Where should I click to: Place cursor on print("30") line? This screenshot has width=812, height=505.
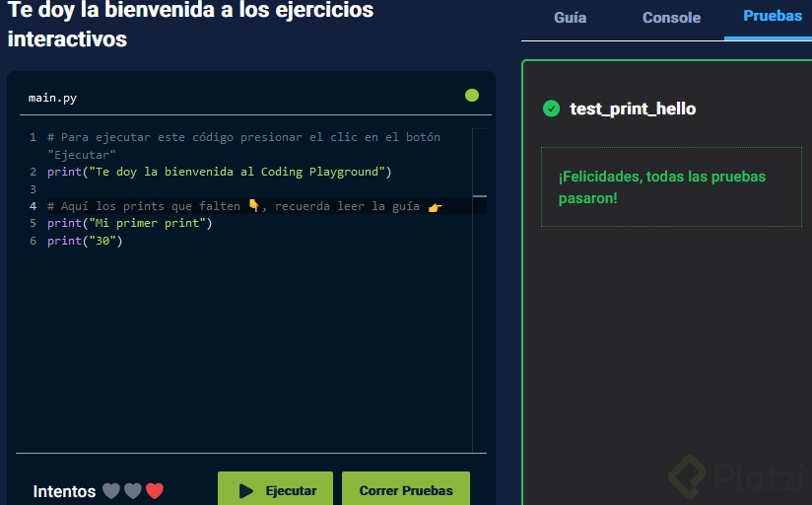[x=85, y=241]
